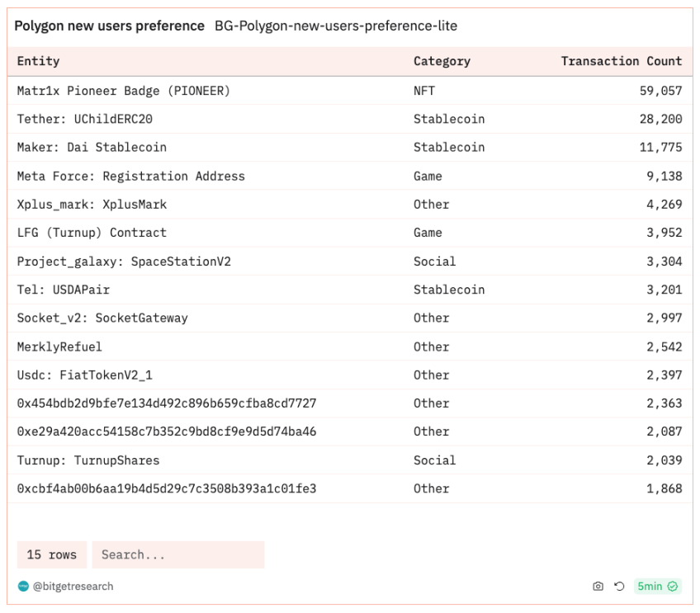Click the 0x454bdb2d9bfe7e134d492c896b659cfba8cd7727 address
This screenshot has height=613, width=700.
click(167, 403)
